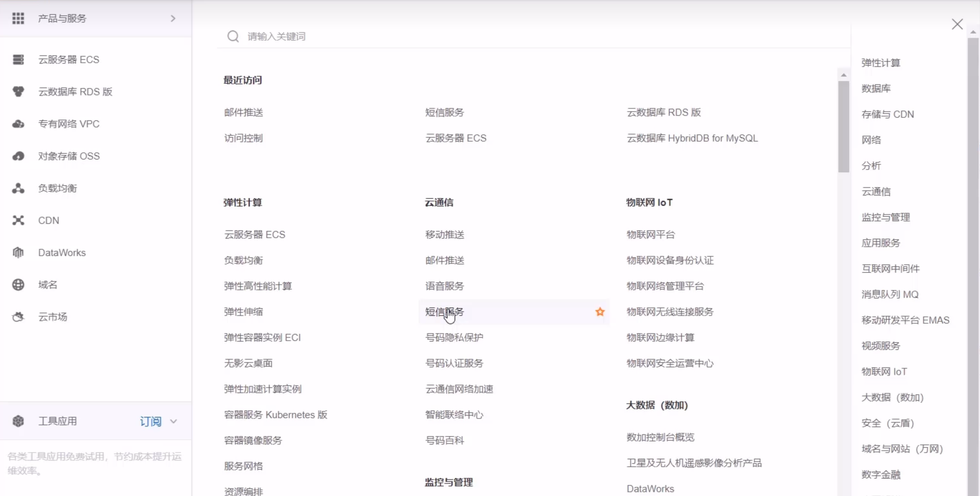Screen dimensions: 980x496
Task: Open 云数据库 RDS 版 under 最近访问
Action: pyautogui.click(x=664, y=112)
